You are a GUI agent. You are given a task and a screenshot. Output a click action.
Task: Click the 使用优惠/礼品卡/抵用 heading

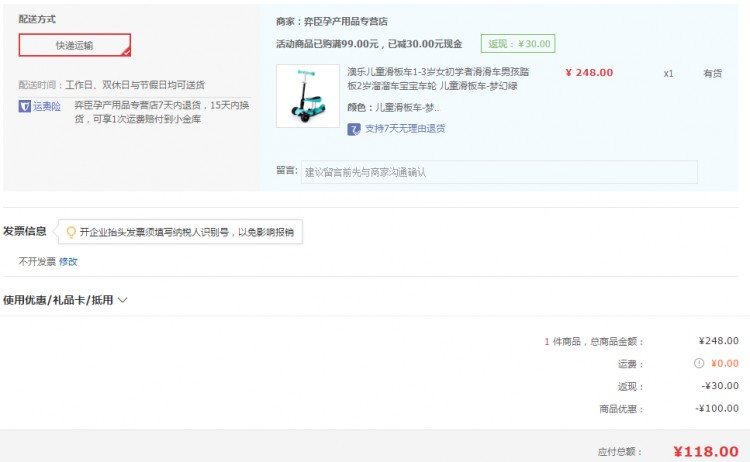click(58, 300)
